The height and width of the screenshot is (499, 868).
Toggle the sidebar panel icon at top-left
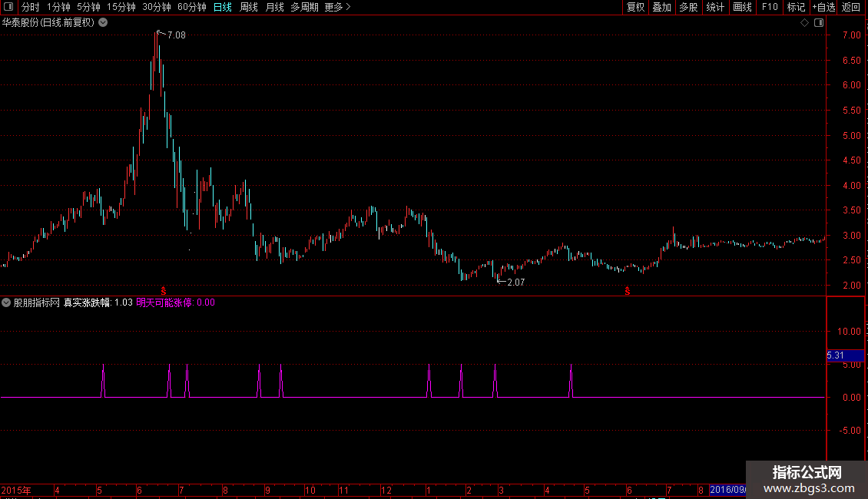click(x=8, y=7)
